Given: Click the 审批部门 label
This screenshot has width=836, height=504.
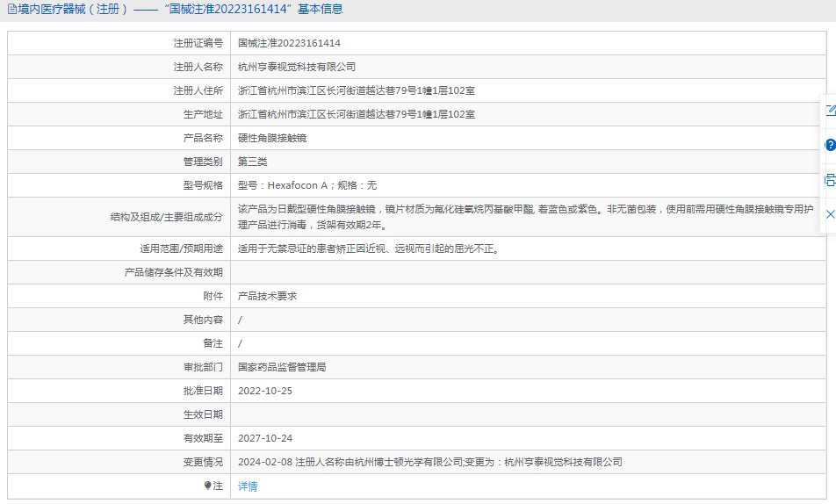Looking at the screenshot, I should (203, 367).
